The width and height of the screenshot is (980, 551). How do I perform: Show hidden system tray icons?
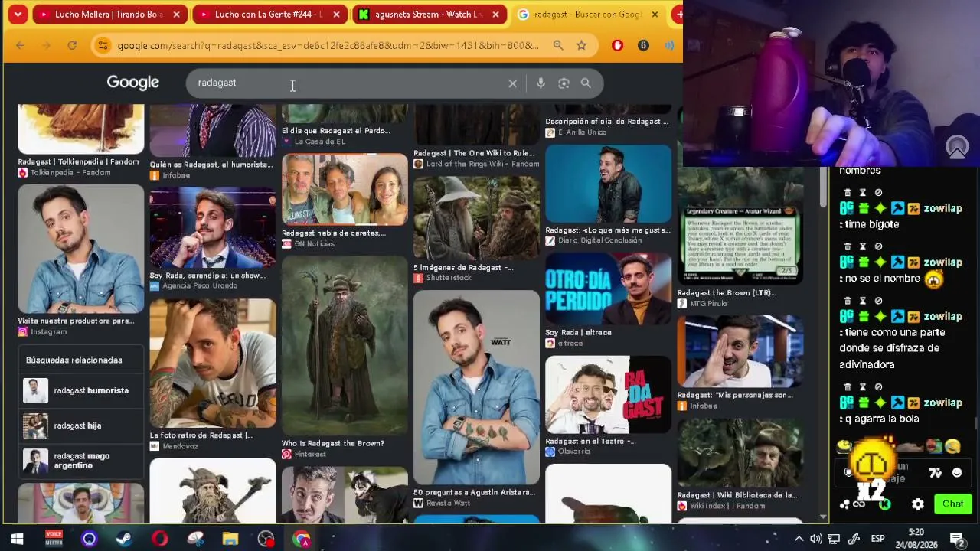(x=799, y=539)
